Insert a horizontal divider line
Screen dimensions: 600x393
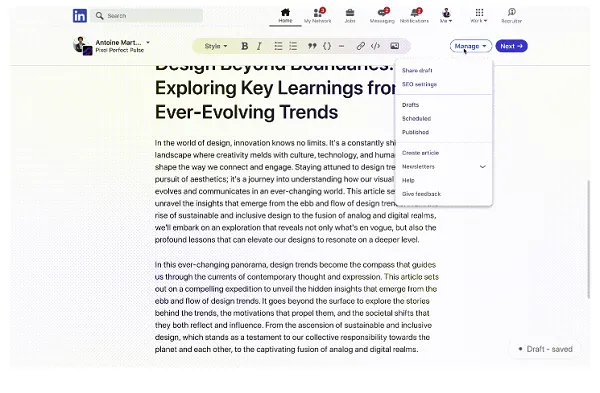pos(341,46)
